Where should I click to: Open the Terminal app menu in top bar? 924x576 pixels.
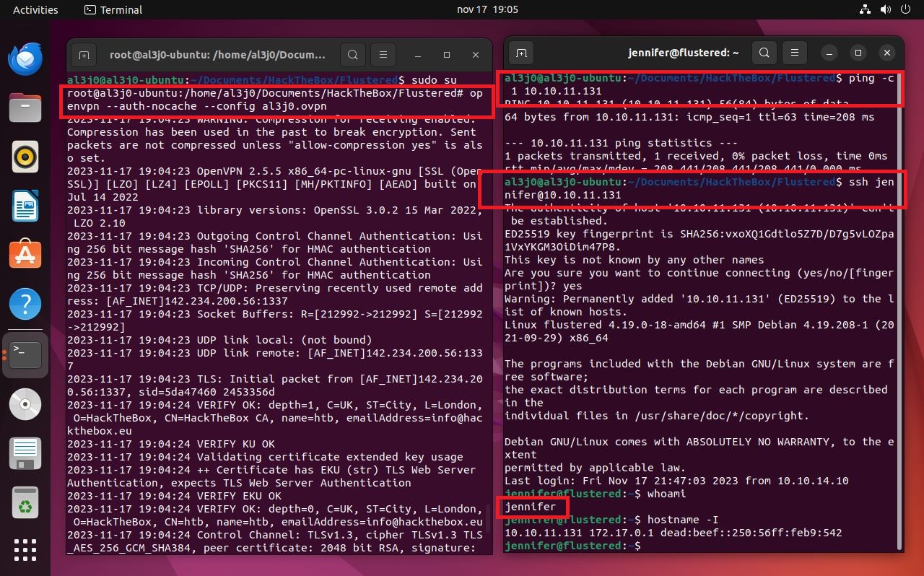(x=113, y=10)
